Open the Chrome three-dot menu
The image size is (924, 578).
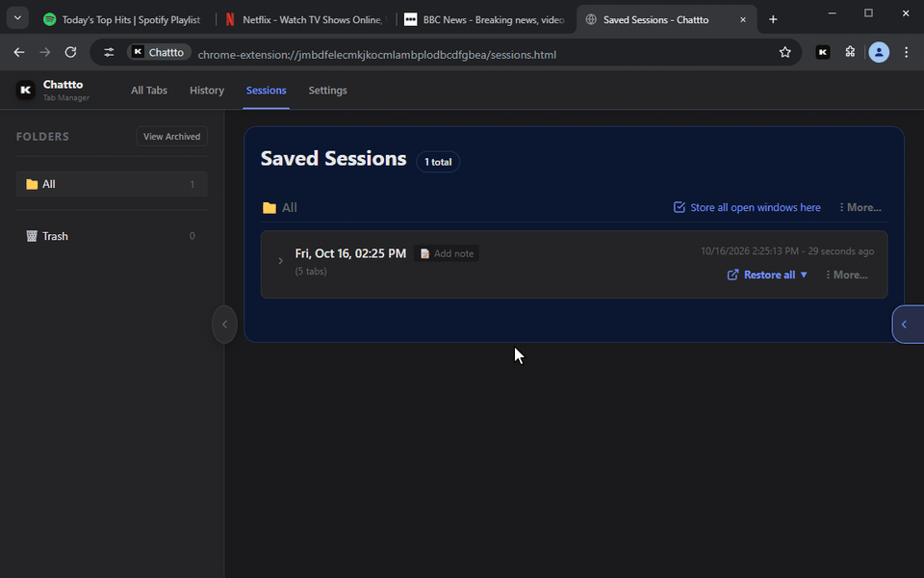pyautogui.click(x=907, y=52)
